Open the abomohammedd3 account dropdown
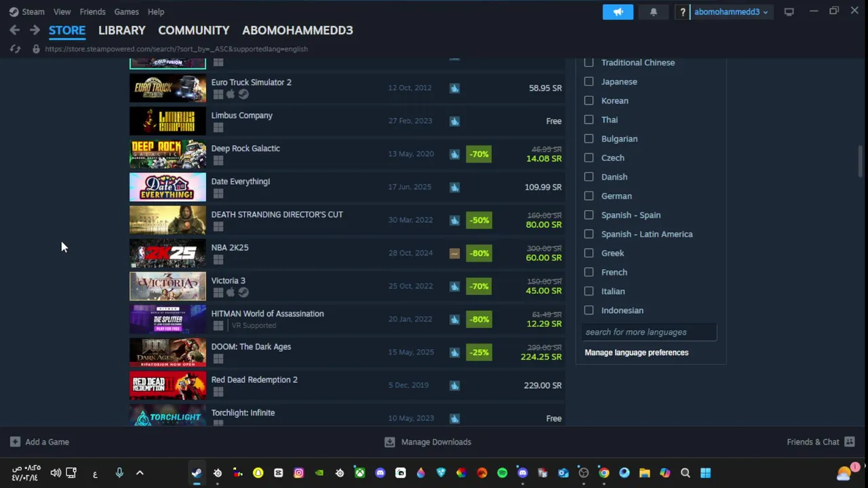868x488 pixels. point(731,12)
